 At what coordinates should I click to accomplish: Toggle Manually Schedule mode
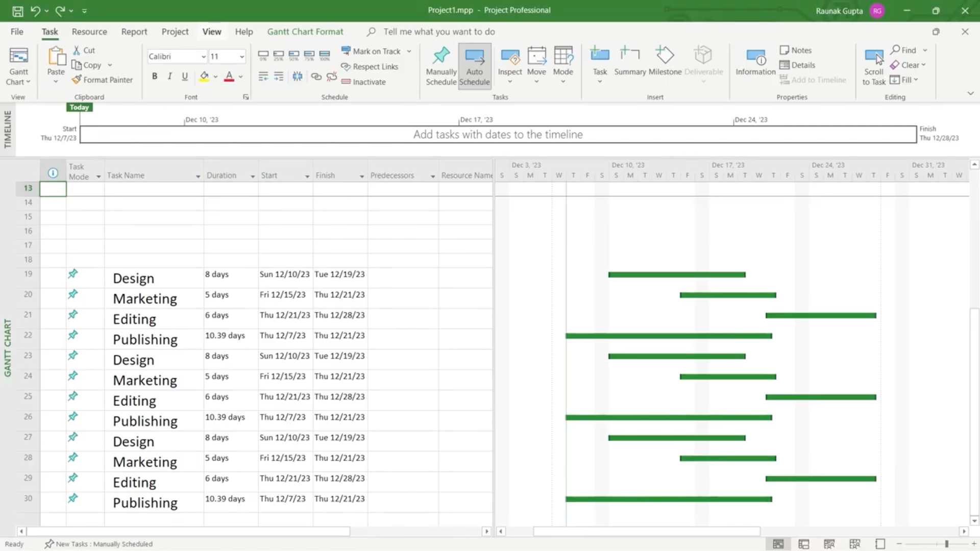point(441,65)
